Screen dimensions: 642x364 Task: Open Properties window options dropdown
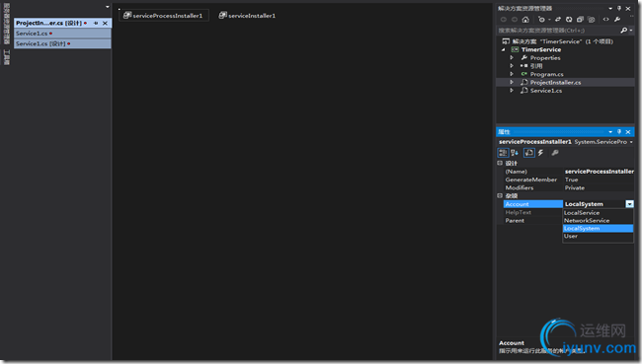(610, 132)
